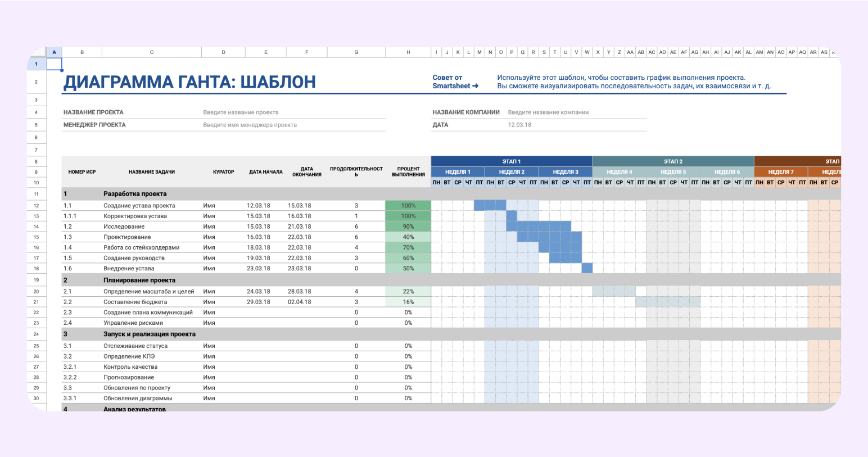The image size is (868, 457).
Task: Click the 'НЕДЕЛЯ 6' header
Action: pos(727,172)
